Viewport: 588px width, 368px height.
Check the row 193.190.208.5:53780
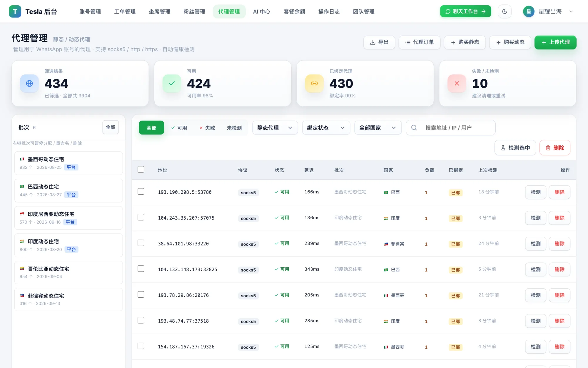pyautogui.click(x=141, y=191)
